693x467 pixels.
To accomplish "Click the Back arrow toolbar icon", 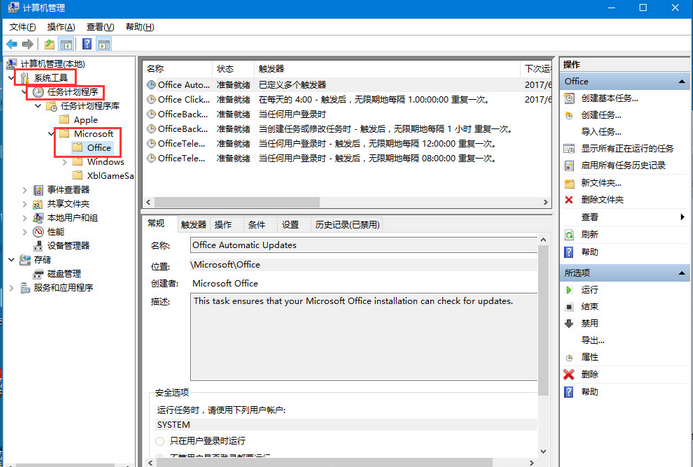I will 12,44.
